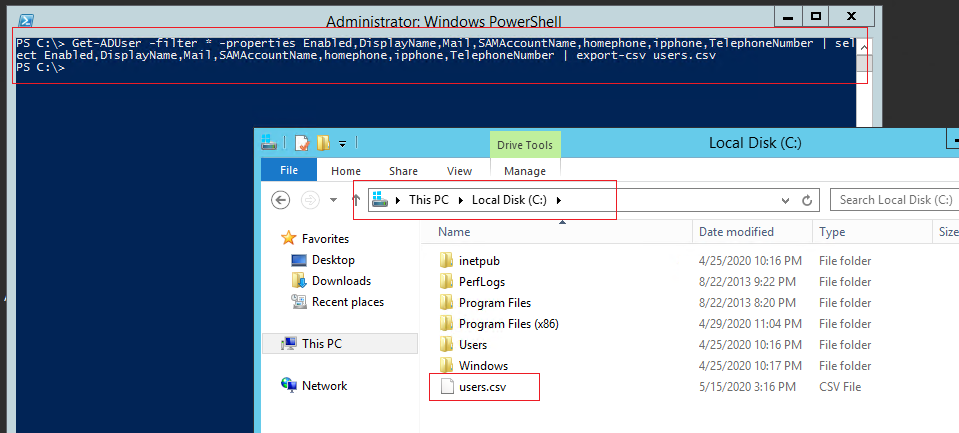Open the File menu in Explorer
This screenshot has width=959, height=433.
click(289, 171)
